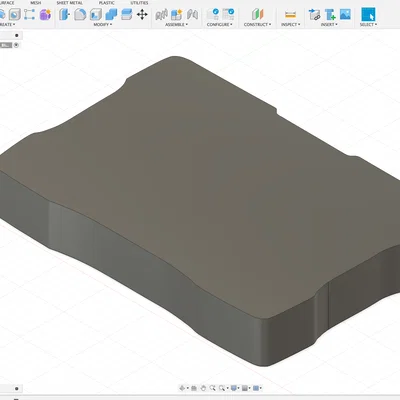
Task: Click the browser panel dot toggle at top
Action: (x=17, y=35)
